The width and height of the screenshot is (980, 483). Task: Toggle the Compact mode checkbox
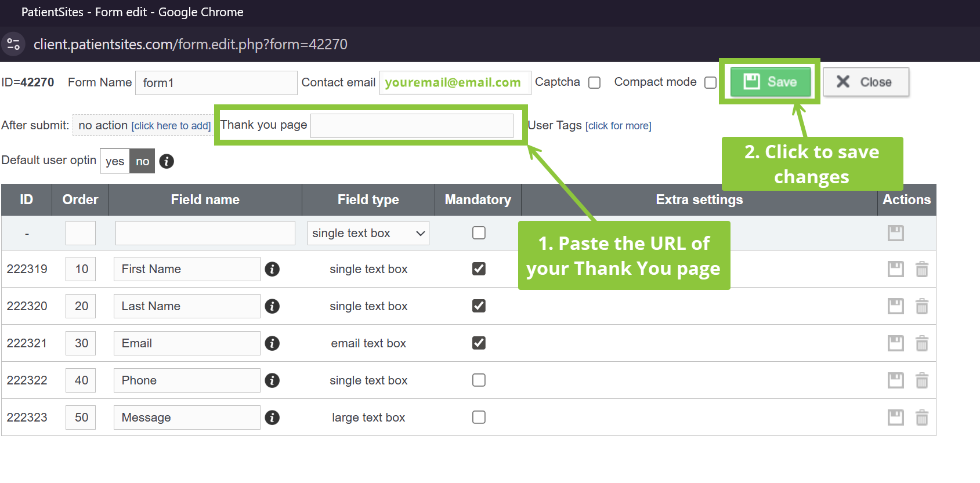pyautogui.click(x=710, y=83)
